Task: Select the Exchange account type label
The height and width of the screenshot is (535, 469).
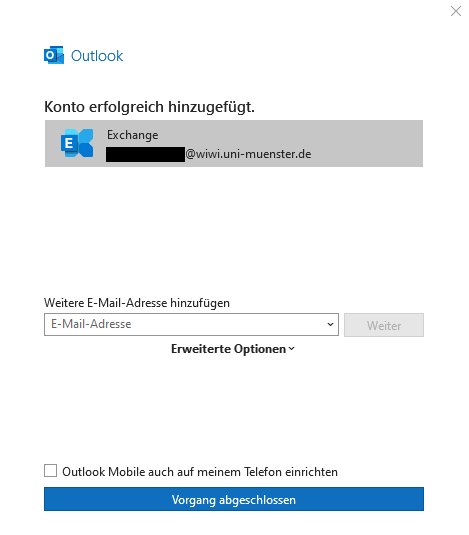Action: [132, 135]
